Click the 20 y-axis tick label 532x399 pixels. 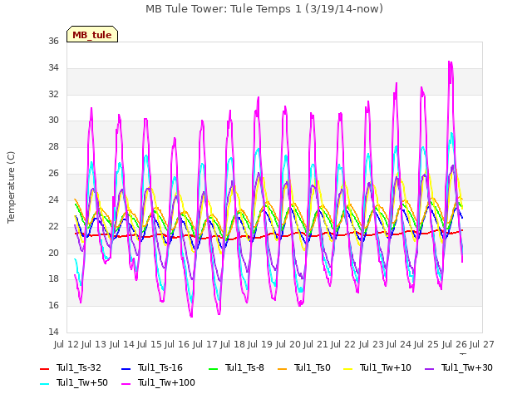(x=53, y=253)
